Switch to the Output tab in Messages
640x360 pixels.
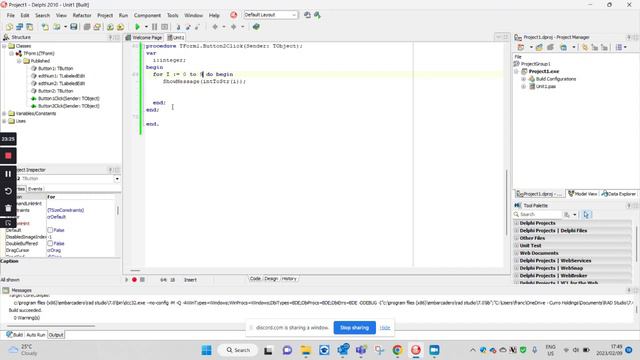(x=56, y=335)
